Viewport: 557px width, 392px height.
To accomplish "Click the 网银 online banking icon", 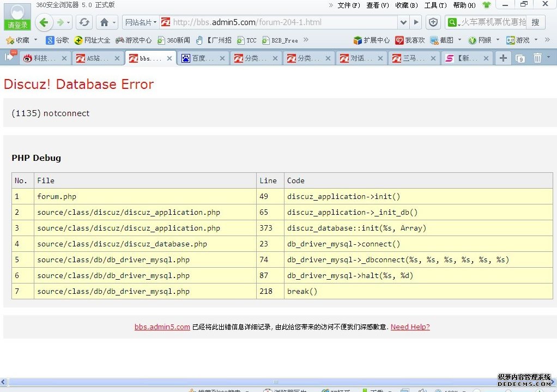I will (x=480, y=40).
